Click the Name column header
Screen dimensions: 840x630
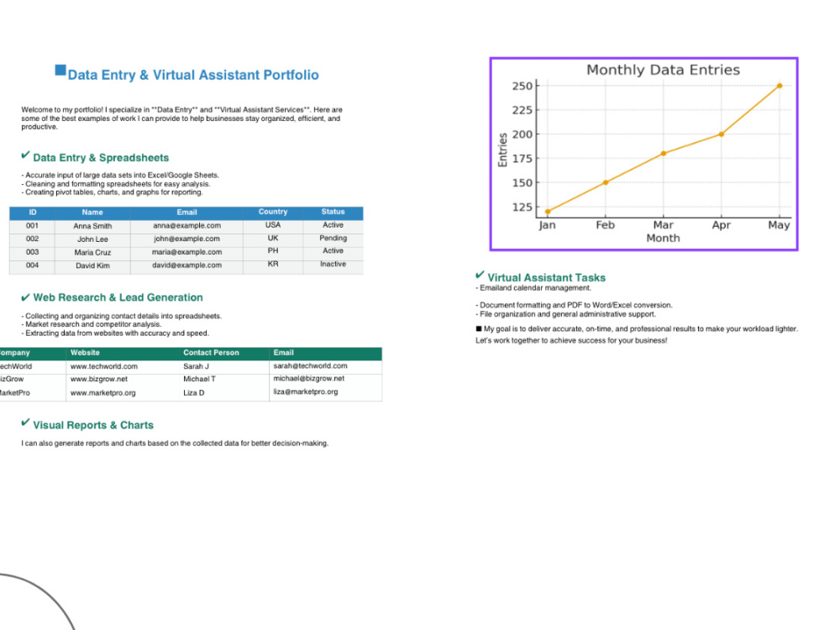tap(92, 213)
